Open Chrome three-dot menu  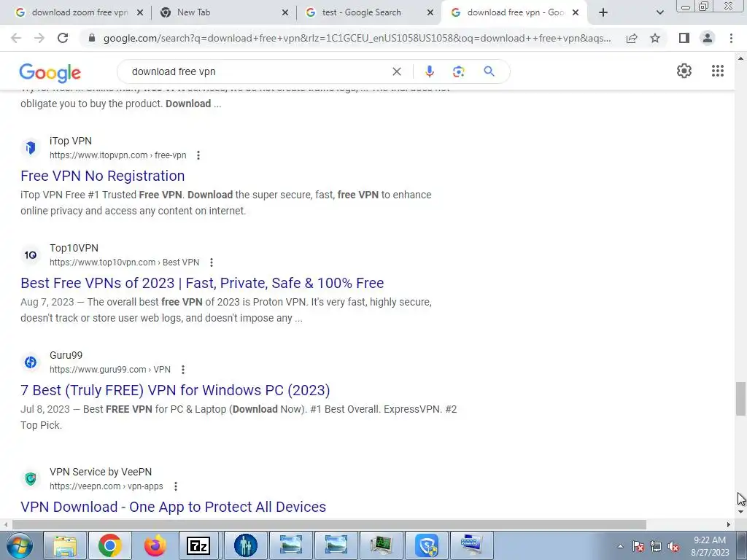click(731, 38)
